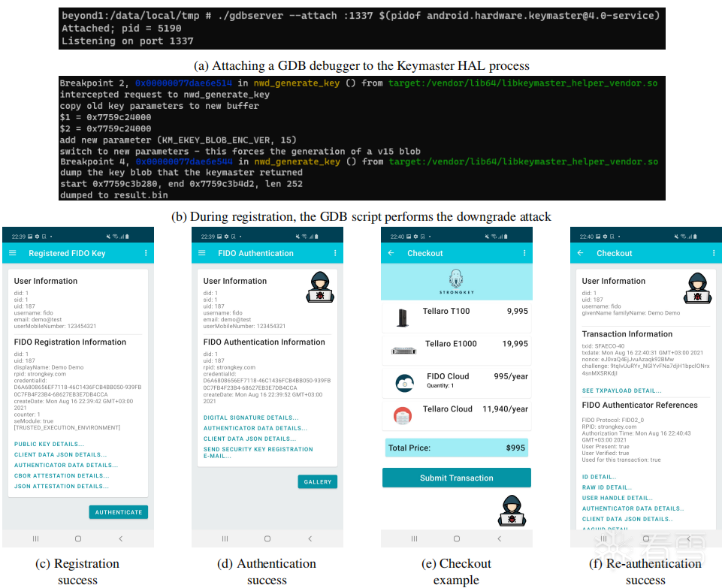This screenshot has height=588, width=722.
Task: Tap Android home button on Registered FIDO Key screen
Action: pyautogui.click(x=78, y=538)
